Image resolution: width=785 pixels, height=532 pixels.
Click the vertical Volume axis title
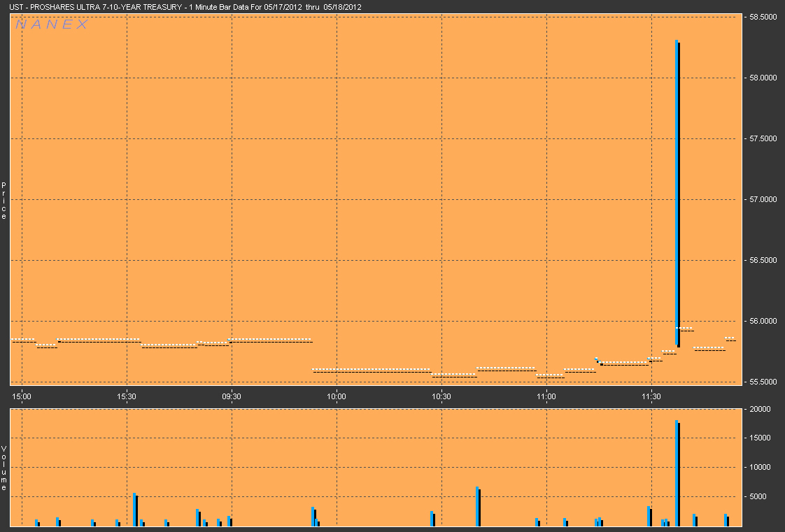click(x=4, y=468)
